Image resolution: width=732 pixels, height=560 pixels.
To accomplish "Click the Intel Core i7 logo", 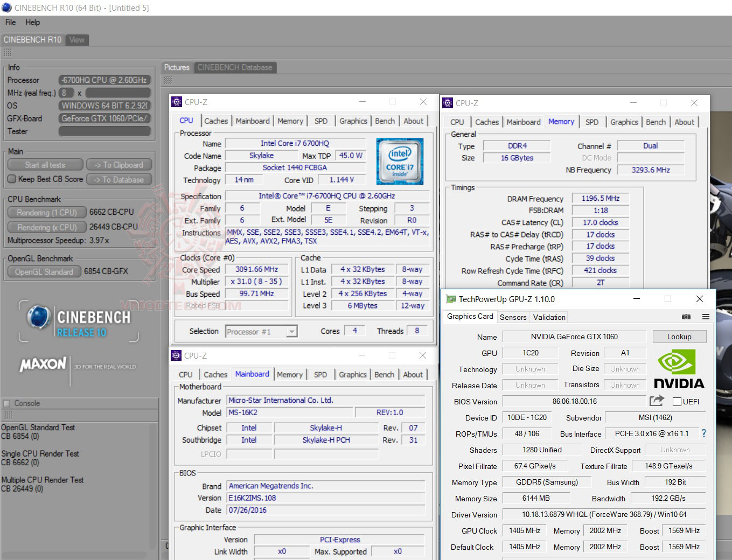I will click(400, 161).
